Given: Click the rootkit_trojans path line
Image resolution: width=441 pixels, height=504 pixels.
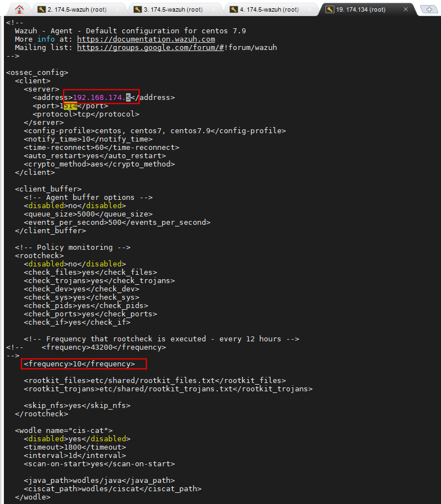Looking at the screenshot, I should [168, 389].
